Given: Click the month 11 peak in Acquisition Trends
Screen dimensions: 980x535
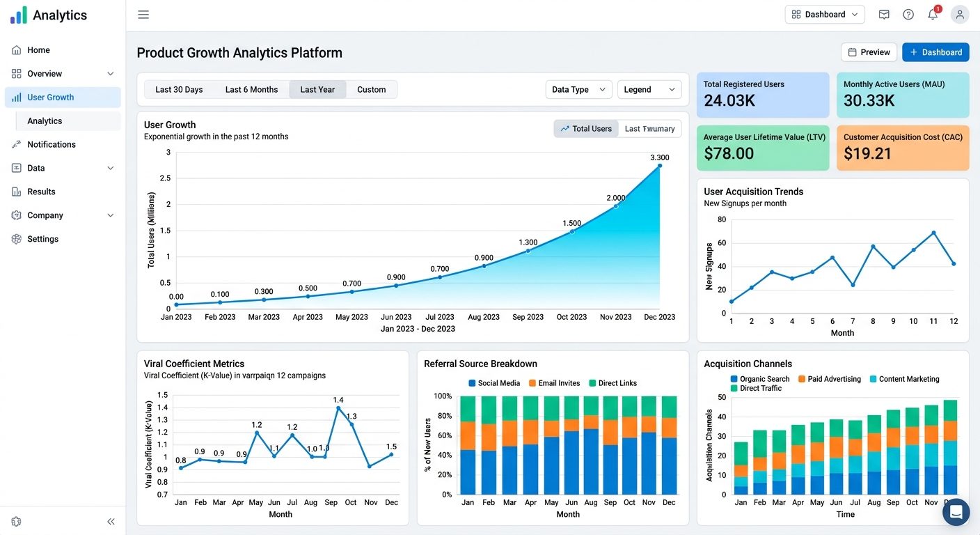Looking at the screenshot, I should click(933, 233).
